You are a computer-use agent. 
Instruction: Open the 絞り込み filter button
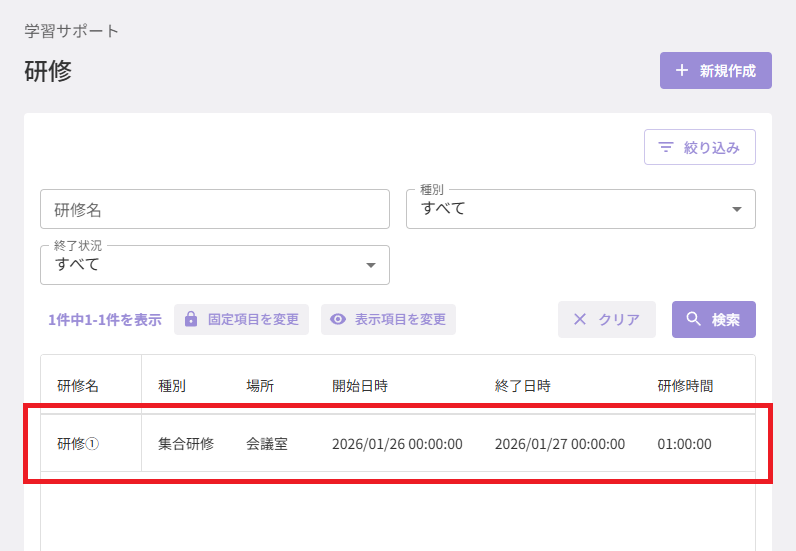pyautogui.click(x=700, y=147)
